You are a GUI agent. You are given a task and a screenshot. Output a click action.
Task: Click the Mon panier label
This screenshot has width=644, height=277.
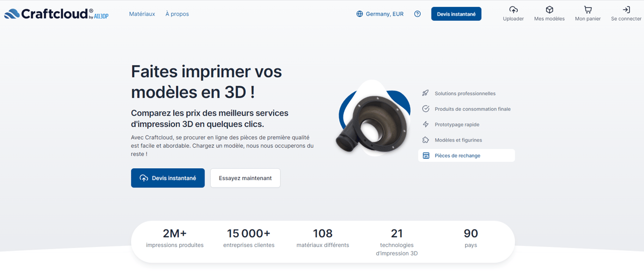(588, 19)
